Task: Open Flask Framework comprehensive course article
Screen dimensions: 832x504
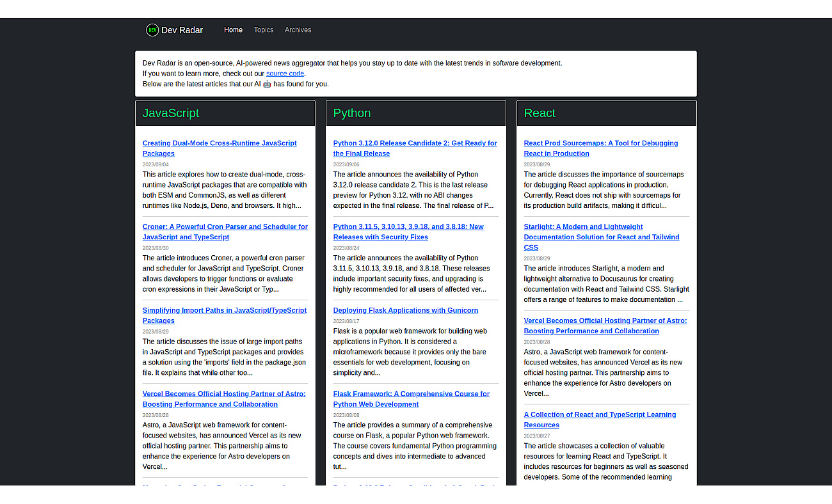Action: pyautogui.click(x=412, y=399)
